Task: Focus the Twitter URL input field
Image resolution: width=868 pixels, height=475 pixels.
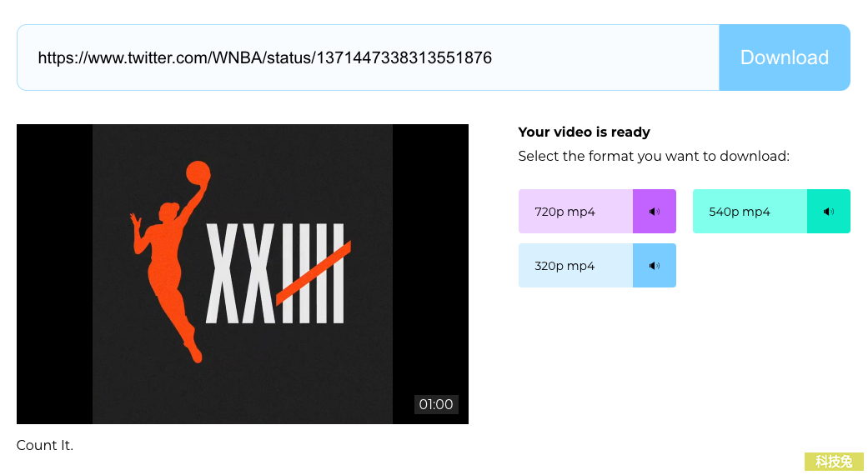Action: pos(368,57)
